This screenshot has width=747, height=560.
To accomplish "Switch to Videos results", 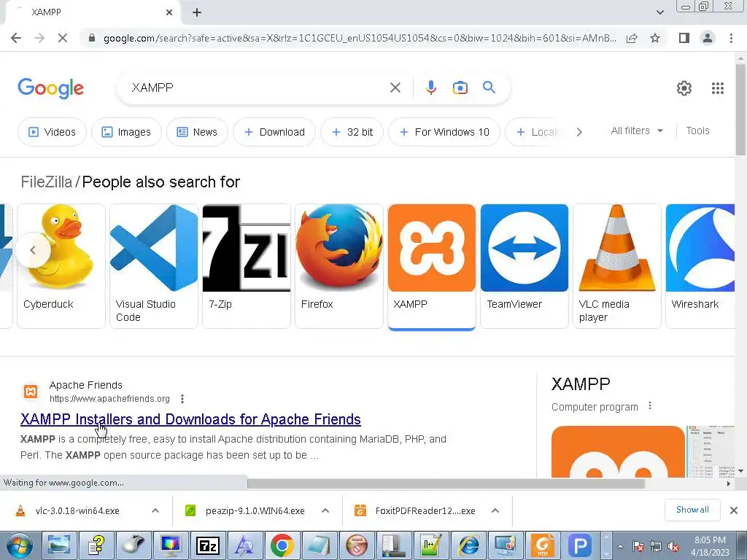I will (52, 132).
